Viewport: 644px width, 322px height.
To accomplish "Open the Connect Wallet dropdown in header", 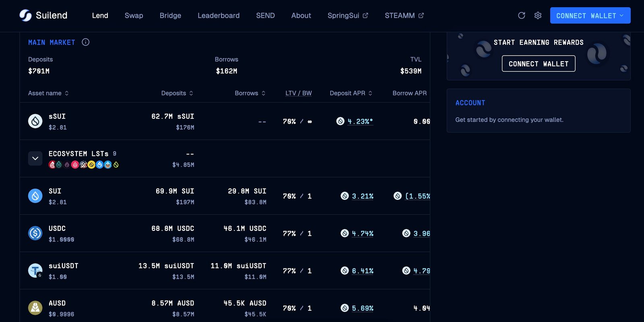I will tap(590, 15).
